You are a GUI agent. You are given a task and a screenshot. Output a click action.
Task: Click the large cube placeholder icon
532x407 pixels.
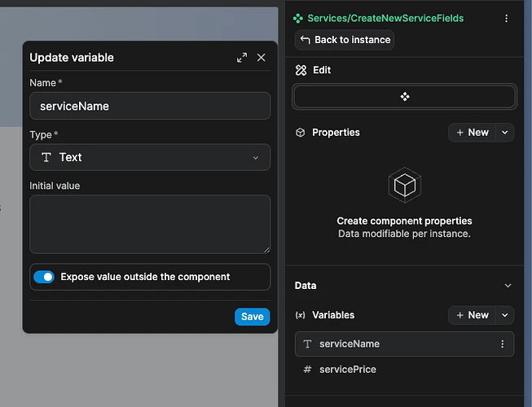[404, 186]
